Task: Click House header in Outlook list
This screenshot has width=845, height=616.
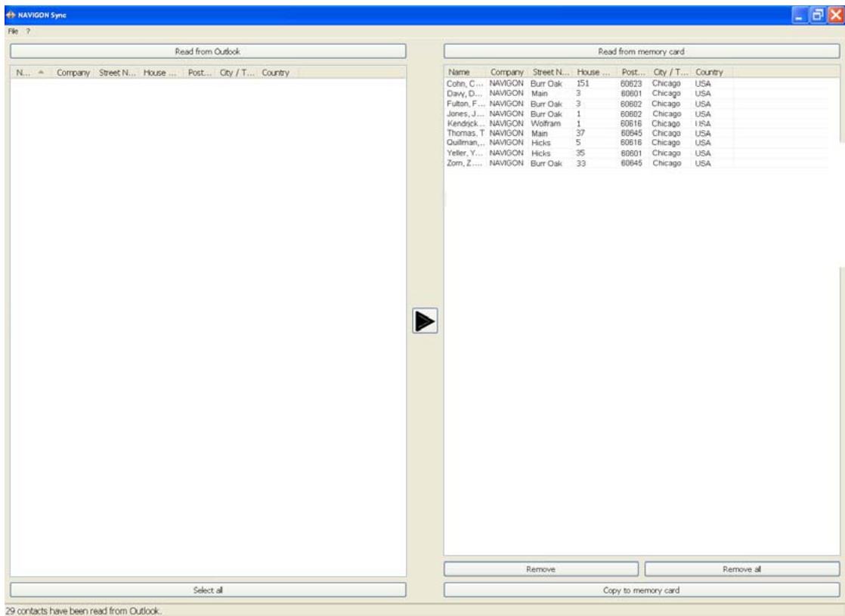Action: click(x=160, y=73)
